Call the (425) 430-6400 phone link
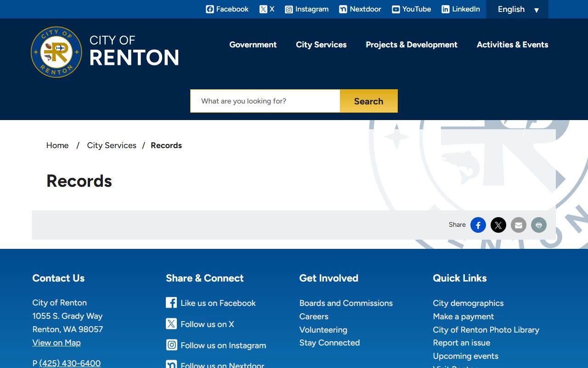The image size is (588, 368). 70,363
